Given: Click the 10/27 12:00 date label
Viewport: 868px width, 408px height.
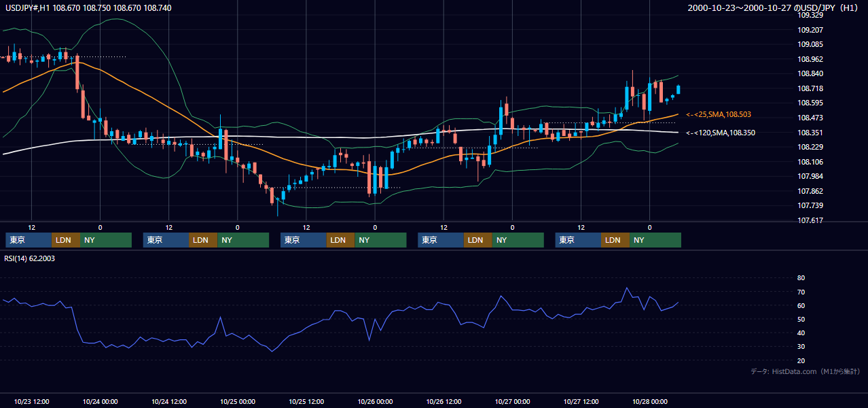Looking at the screenshot, I should [581, 401].
